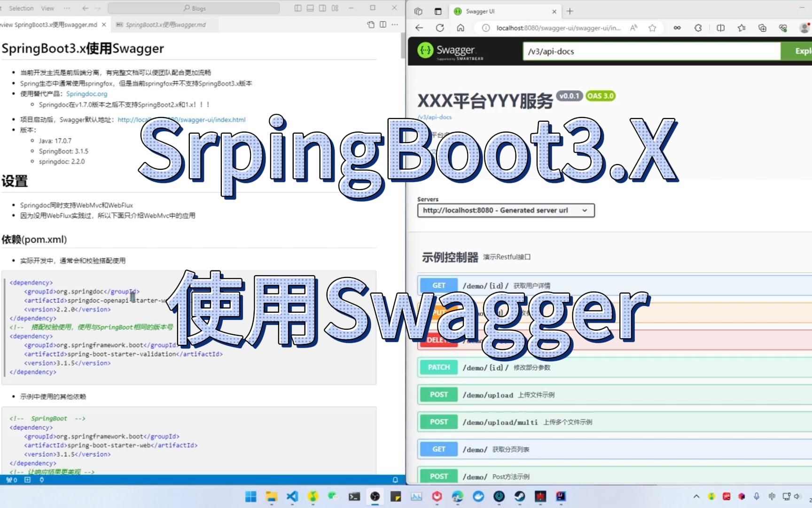Select the Swagger UI browser tab
The image size is (812, 508).
(x=506, y=11)
